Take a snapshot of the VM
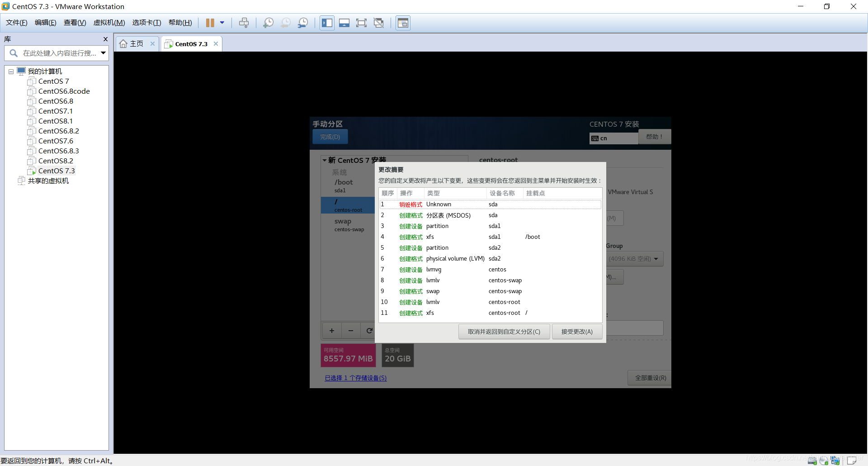 (268, 23)
